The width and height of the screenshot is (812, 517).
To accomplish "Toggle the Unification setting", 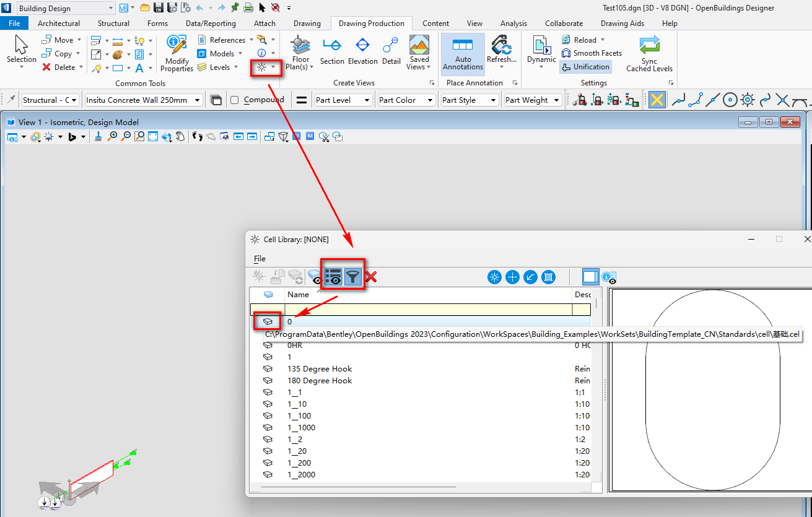I will 585,67.
